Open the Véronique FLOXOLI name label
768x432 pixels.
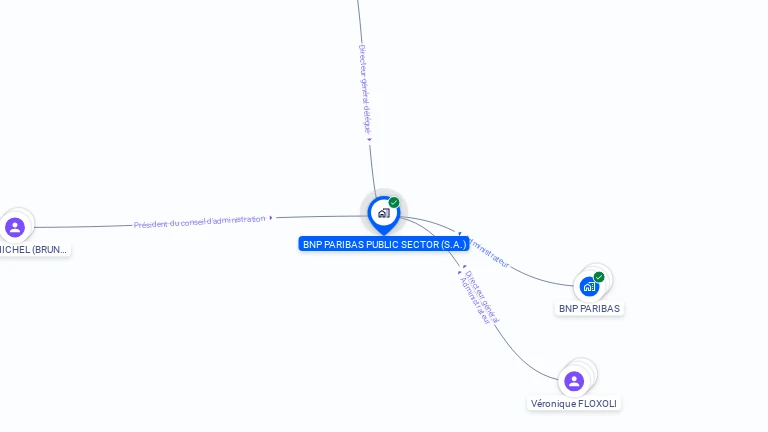tap(574, 404)
